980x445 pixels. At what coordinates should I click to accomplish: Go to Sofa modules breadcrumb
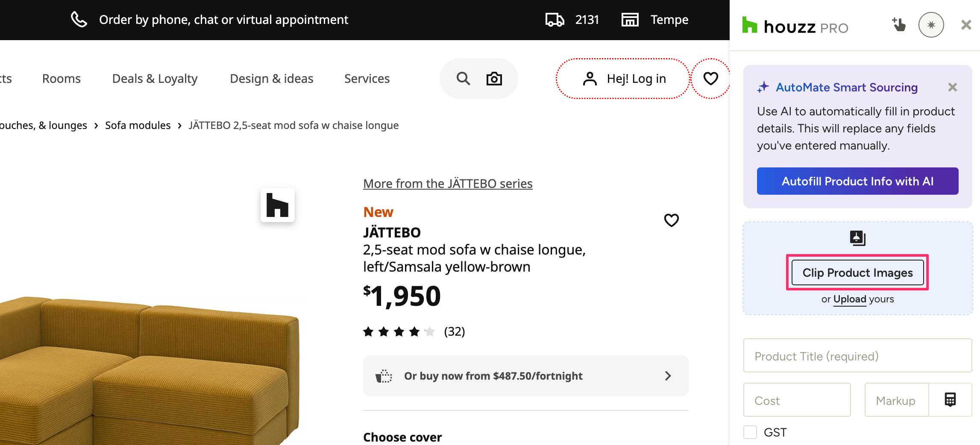point(138,126)
